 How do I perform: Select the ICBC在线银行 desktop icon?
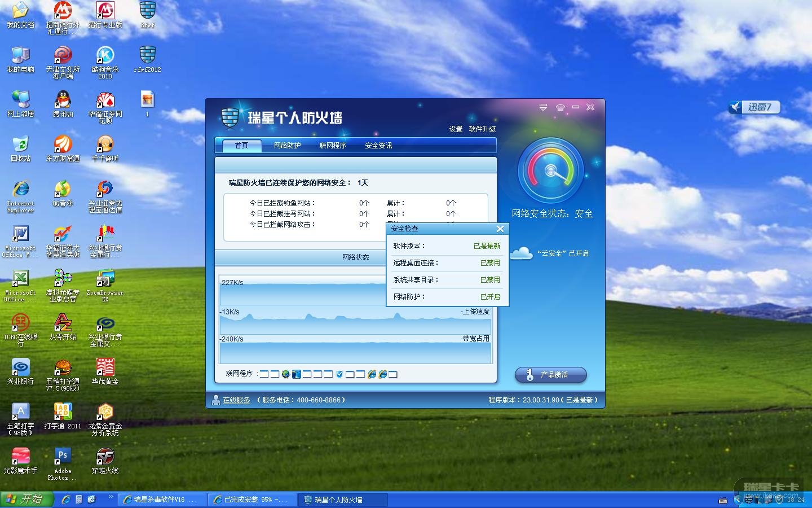[x=20, y=330]
